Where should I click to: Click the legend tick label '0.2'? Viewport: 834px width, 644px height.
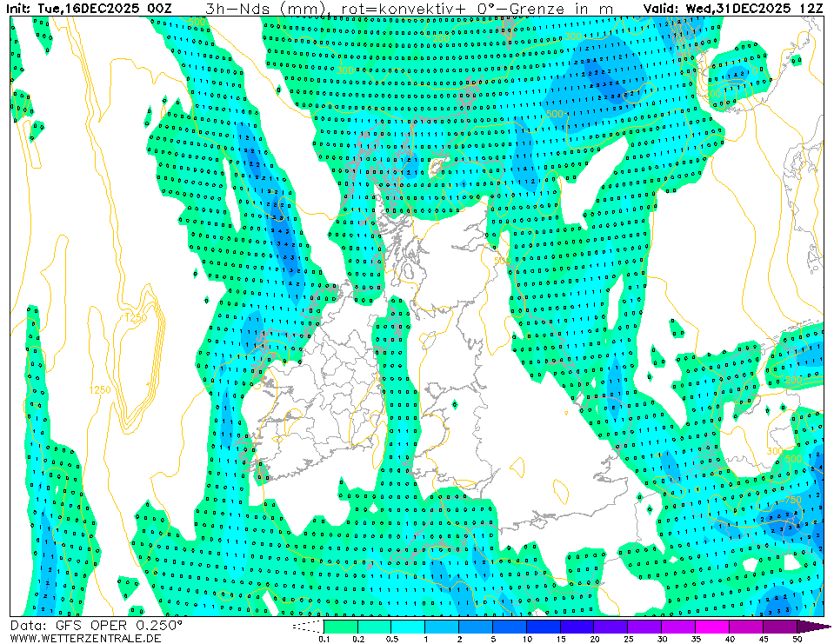pos(357,639)
